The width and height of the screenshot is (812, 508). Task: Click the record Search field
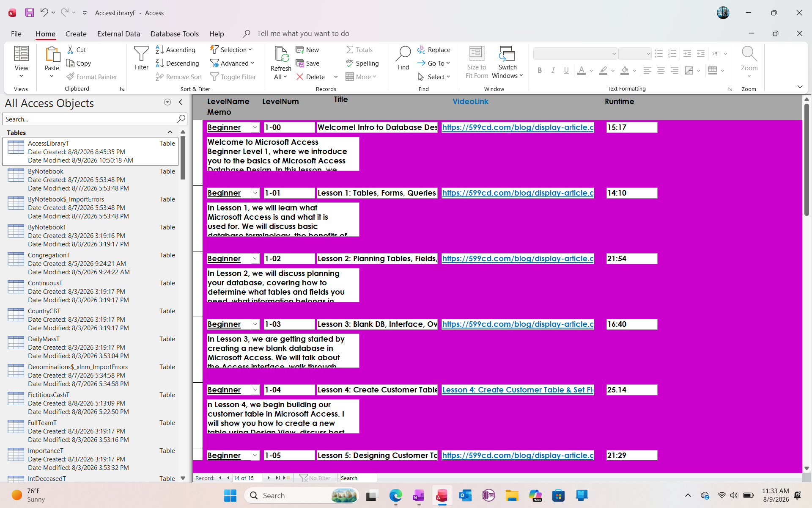[x=358, y=478]
